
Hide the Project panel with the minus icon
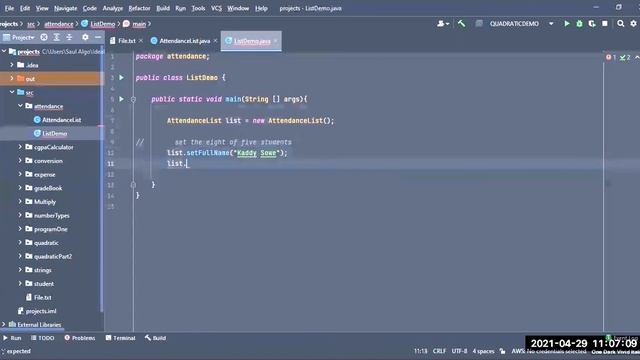(x=98, y=37)
